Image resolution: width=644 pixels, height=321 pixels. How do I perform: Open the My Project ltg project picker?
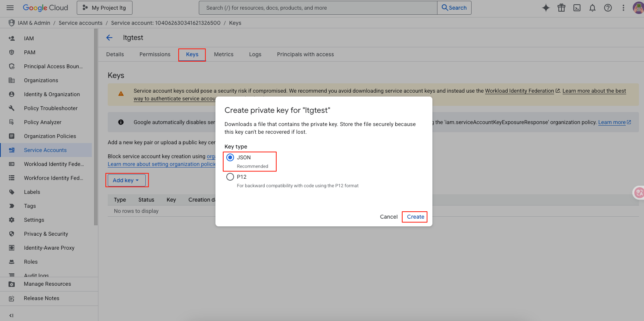(105, 8)
